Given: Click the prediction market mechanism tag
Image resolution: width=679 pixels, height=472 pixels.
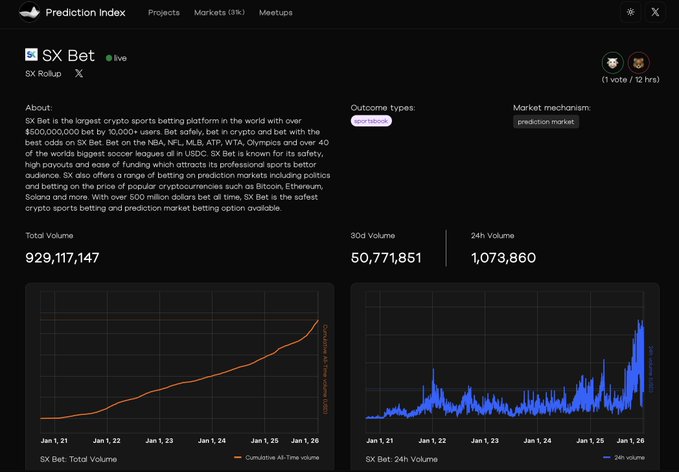Looking at the screenshot, I should pyautogui.click(x=546, y=121).
